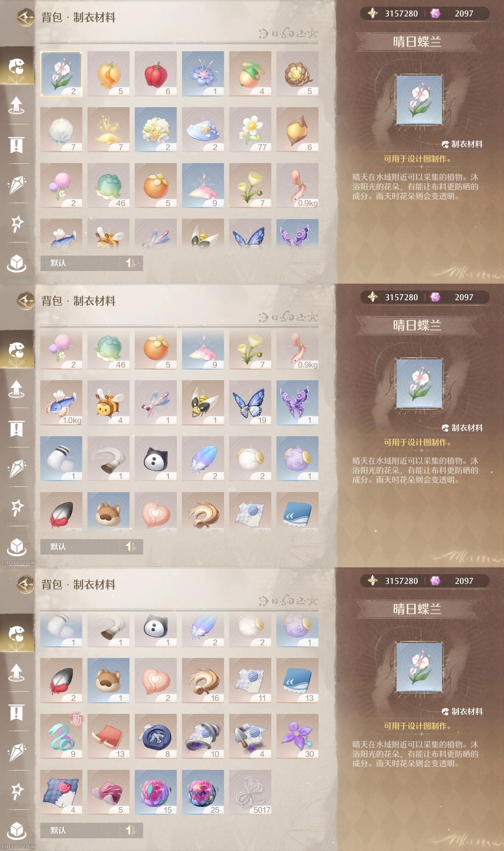Select the golden sparkle material with count 7
The width and height of the screenshot is (504, 851).
(x=108, y=130)
